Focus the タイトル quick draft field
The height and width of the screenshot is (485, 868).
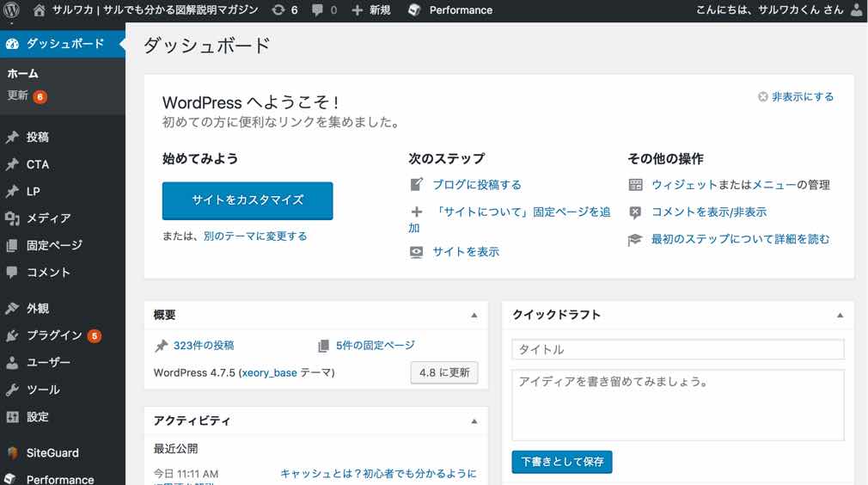click(x=677, y=349)
